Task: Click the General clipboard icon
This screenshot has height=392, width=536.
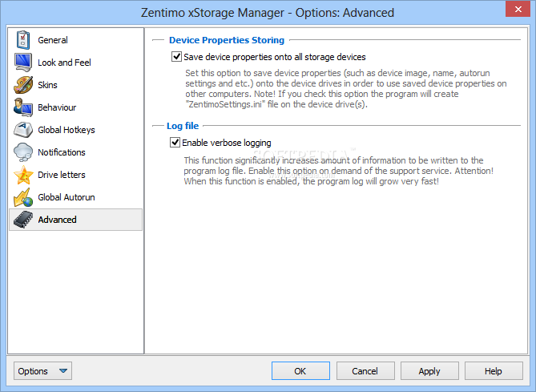Action: [23, 39]
